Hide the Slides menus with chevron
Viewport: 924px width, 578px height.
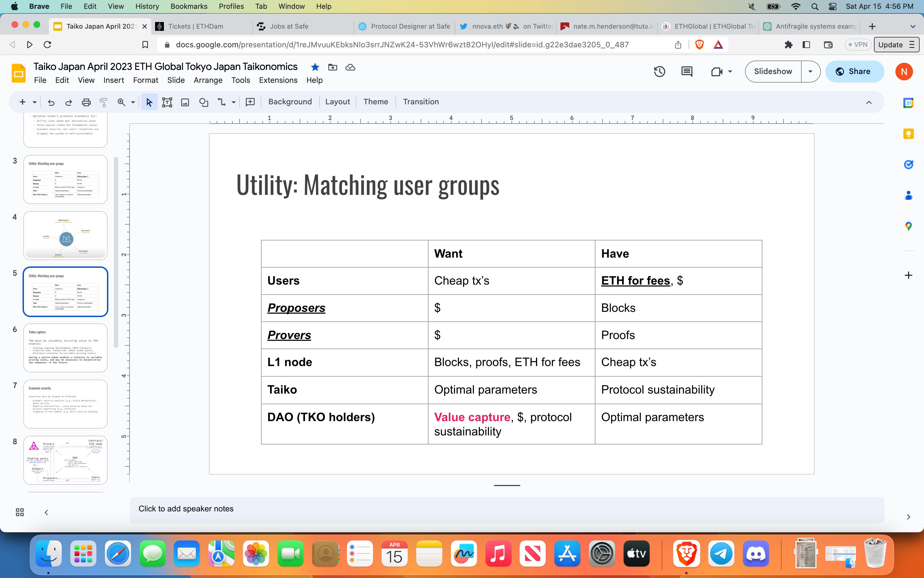tap(869, 102)
